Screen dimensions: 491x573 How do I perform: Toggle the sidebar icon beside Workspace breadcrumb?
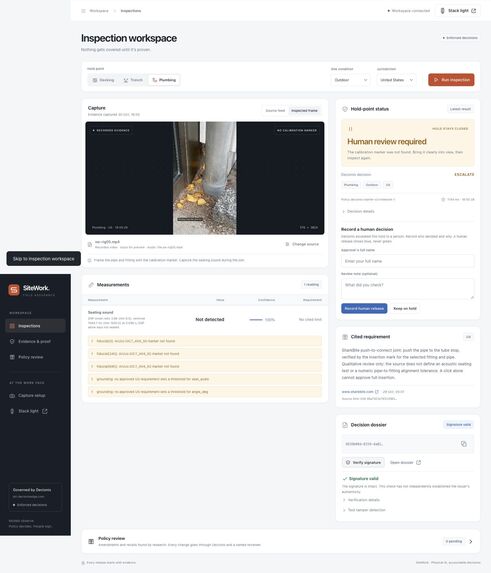point(83,11)
